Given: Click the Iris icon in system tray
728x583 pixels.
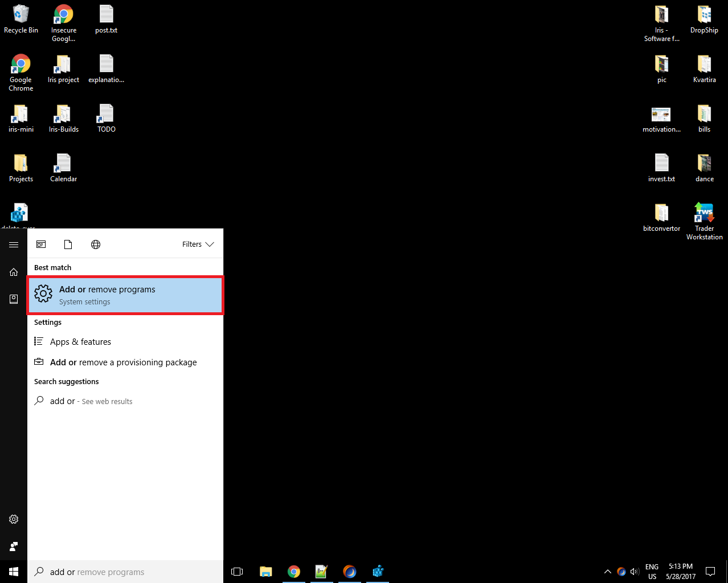Looking at the screenshot, I should (x=621, y=572).
